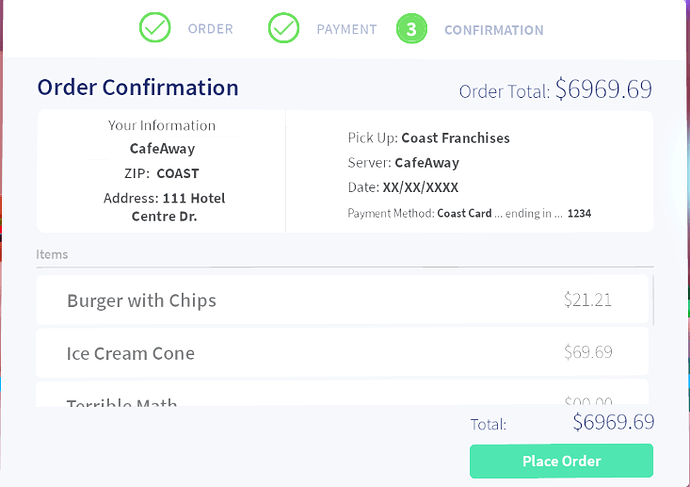Screen dimensions: 690x487
Task: Click the $69.69 ice cream price
Action: 588,352
